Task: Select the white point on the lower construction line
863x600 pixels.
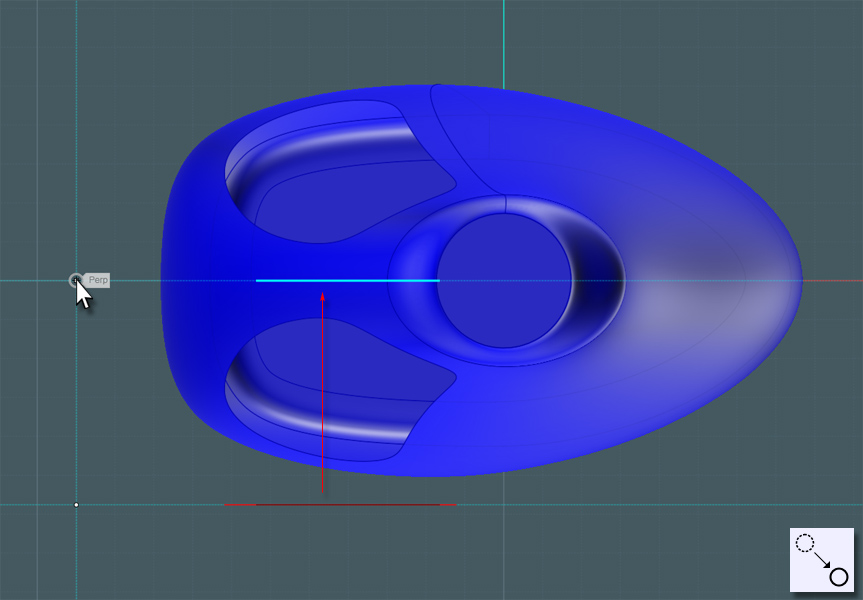Action: pos(76,505)
